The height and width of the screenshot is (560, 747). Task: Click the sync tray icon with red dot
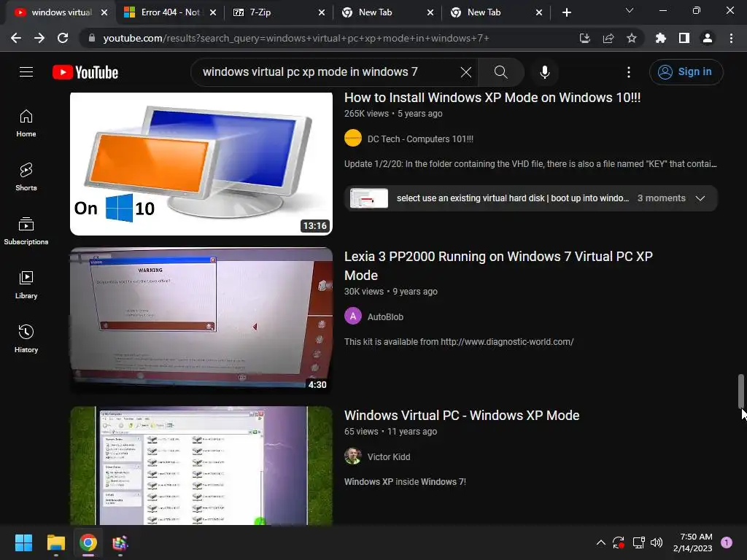coord(619,542)
